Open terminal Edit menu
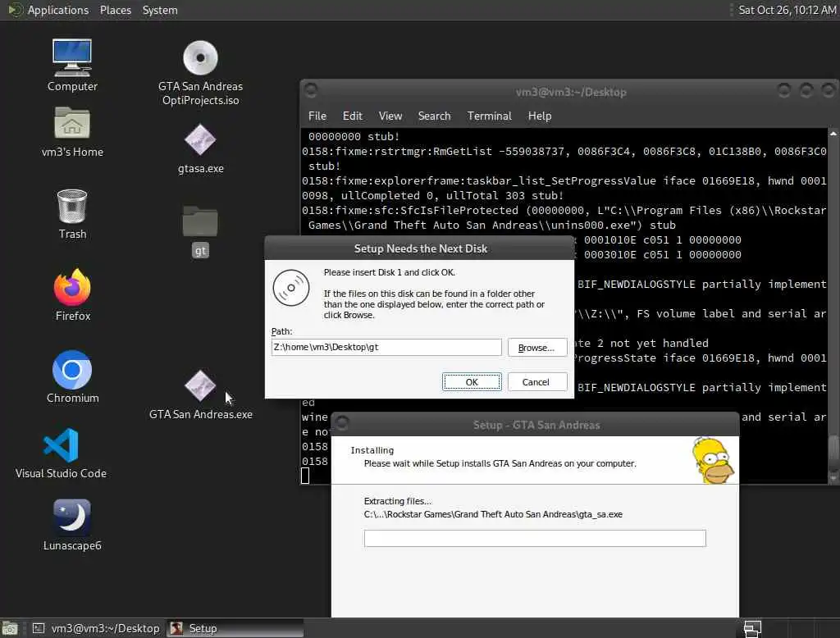The image size is (840, 638). (x=352, y=116)
